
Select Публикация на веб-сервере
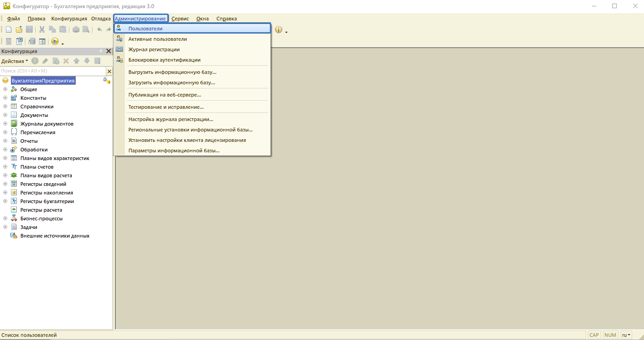coord(192,95)
